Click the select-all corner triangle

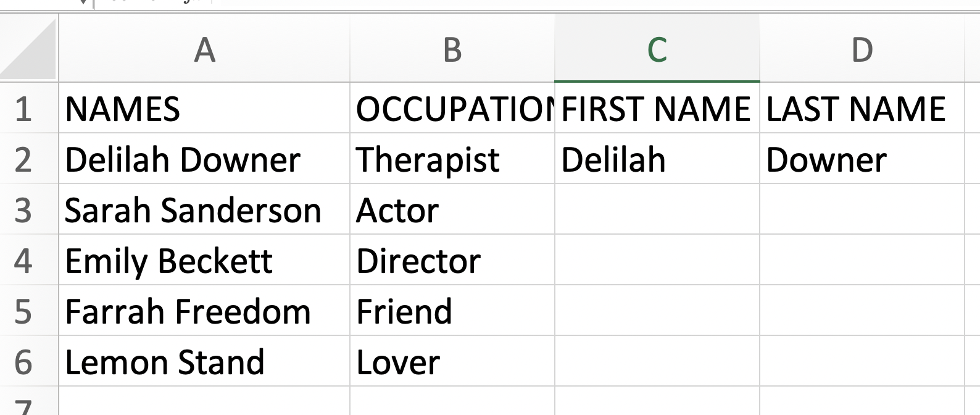[x=29, y=48]
